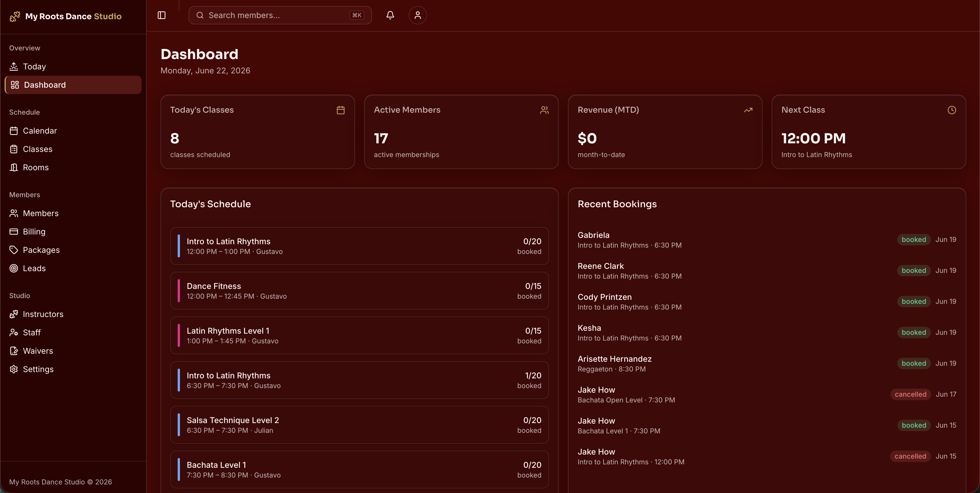Click the ⌘K shortcut badge
The image size is (980, 493).
click(x=356, y=15)
